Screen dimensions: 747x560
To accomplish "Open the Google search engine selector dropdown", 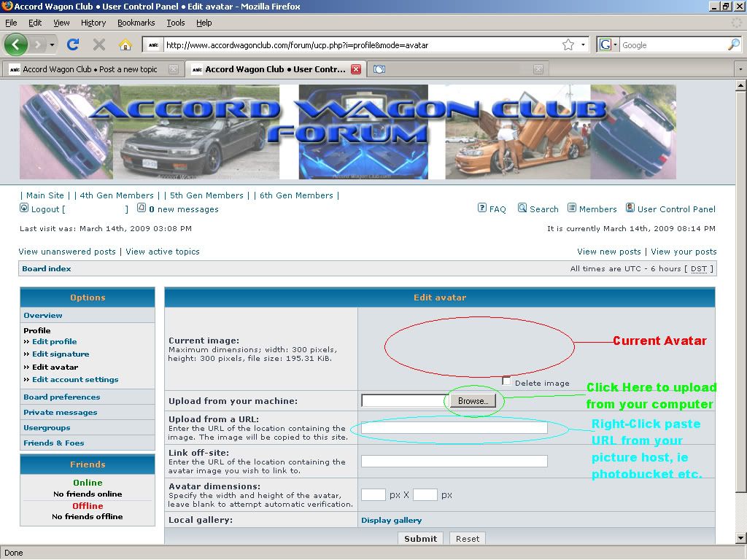I will [x=608, y=44].
